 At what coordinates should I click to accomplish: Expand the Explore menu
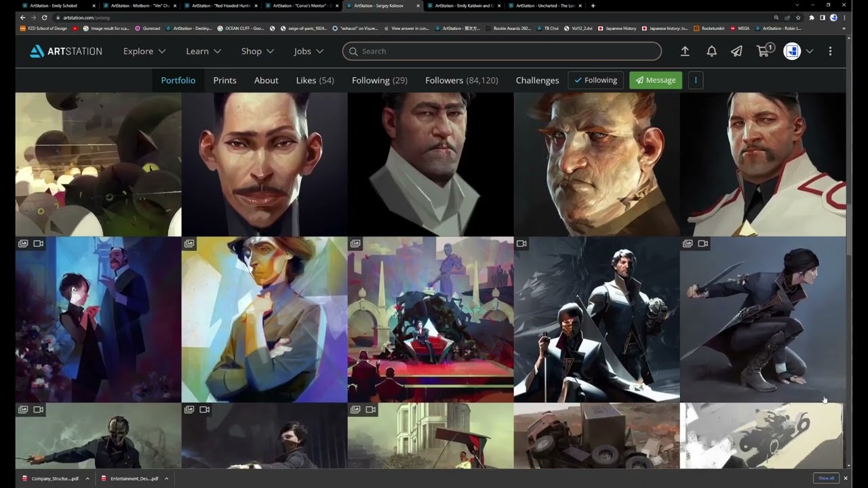point(144,51)
